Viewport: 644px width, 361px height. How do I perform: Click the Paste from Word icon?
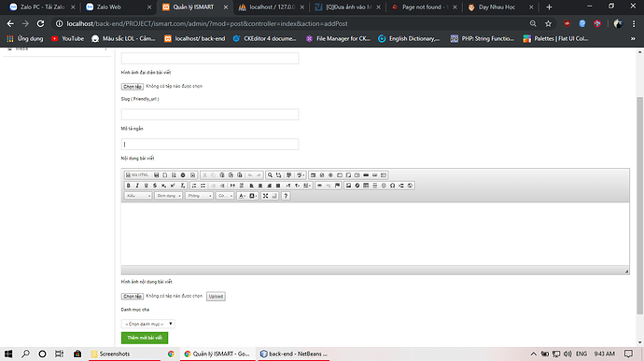click(x=240, y=175)
